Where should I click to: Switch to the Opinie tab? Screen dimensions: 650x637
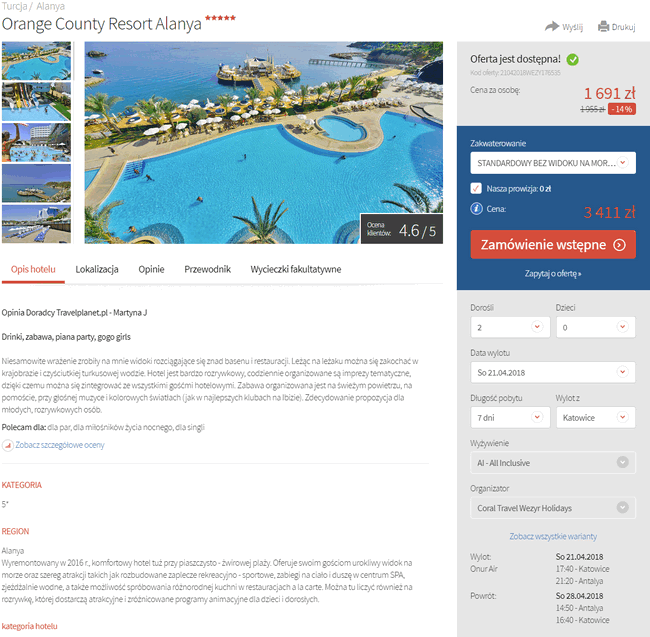coord(151,269)
